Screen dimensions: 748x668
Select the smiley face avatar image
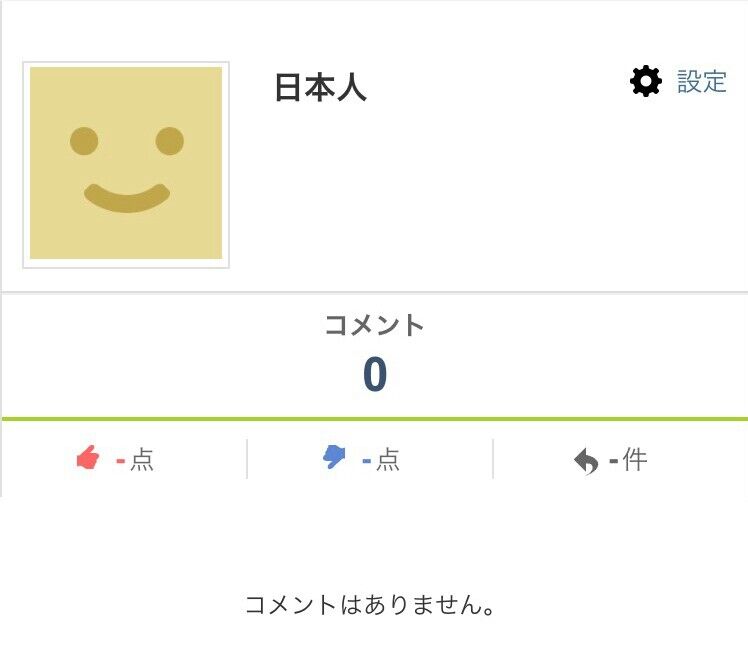click(x=126, y=164)
